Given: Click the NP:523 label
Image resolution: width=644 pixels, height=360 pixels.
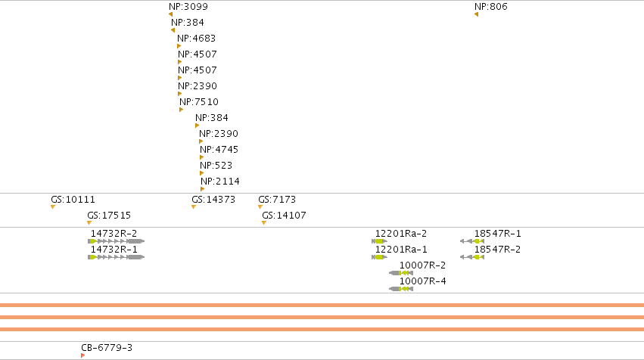Looking at the screenshot, I should tap(216, 166).
